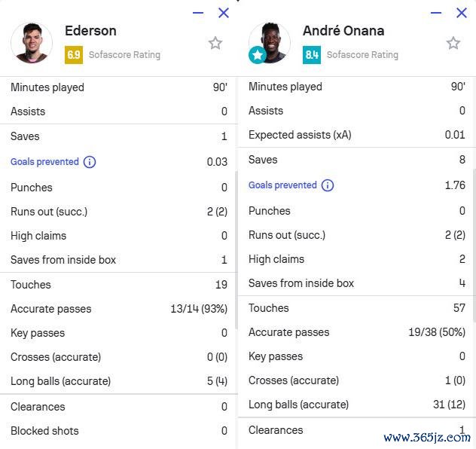Image resolution: width=476 pixels, height=449 pixels.
Task: Open Onana's Goals prevented link
Action: [x=282, y=185]
